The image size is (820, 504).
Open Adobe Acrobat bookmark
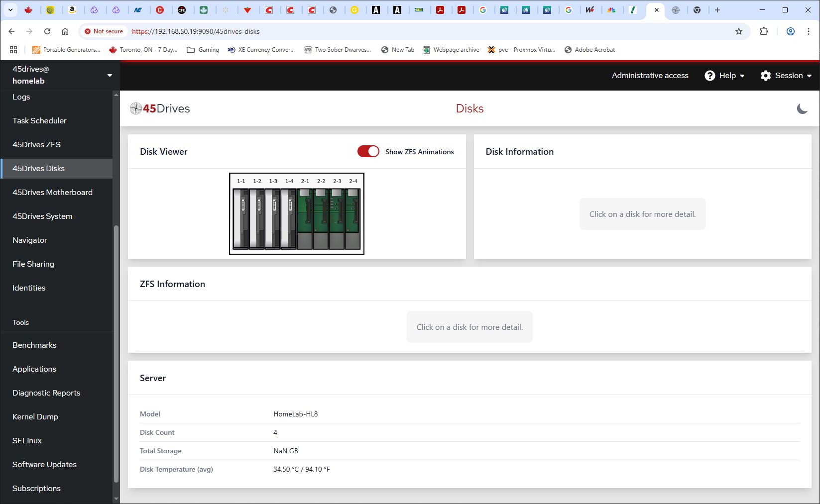[x=590, y=50]
